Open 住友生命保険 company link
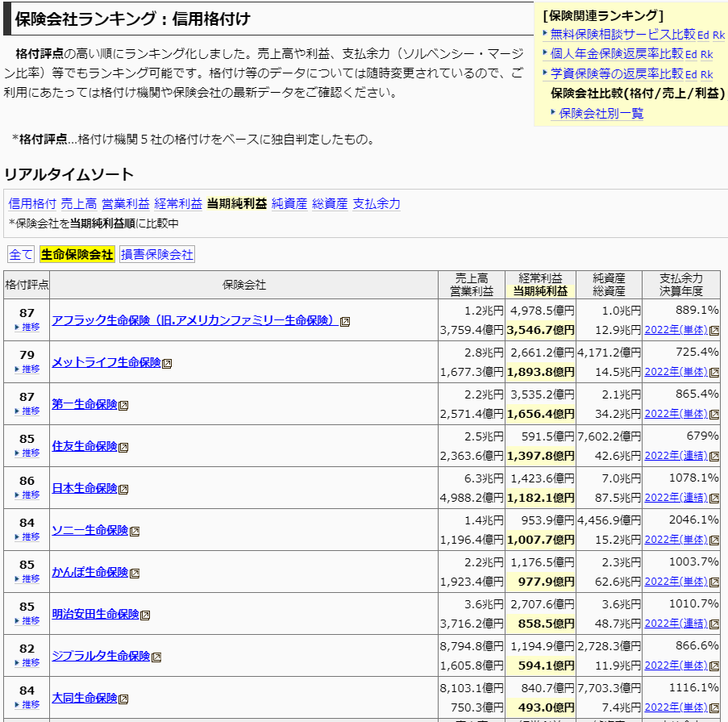728x722 pixels. (84, 446)
